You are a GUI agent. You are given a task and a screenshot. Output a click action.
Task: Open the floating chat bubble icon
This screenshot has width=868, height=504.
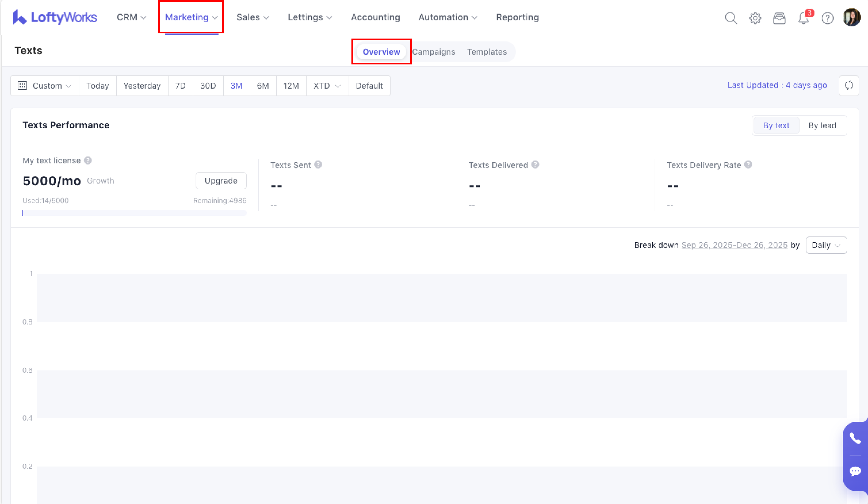855,471
